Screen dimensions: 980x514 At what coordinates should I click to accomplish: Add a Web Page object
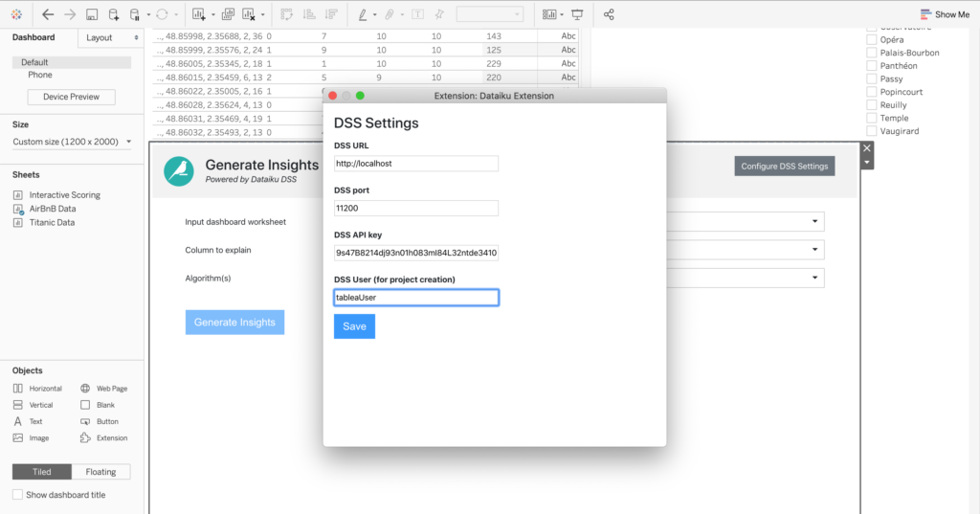tap(103, 389)
